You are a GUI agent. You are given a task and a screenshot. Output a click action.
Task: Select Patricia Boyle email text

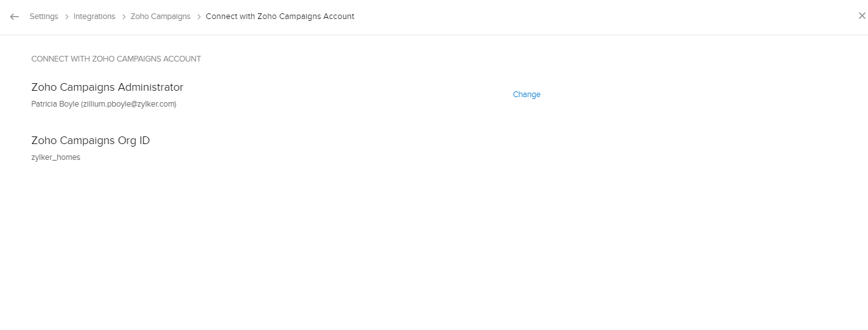pyautogui.click(x=104, y=104)
